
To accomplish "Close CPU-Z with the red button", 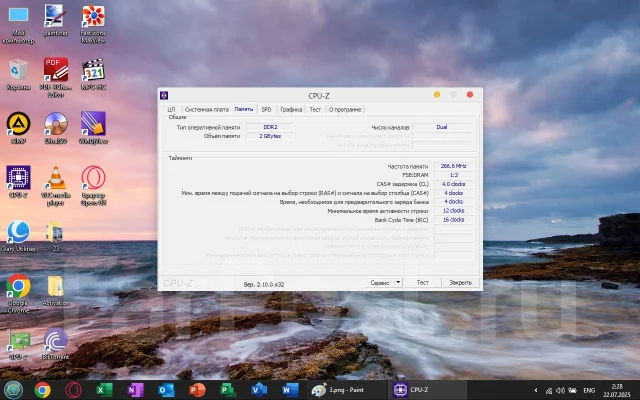I will 470,95.
